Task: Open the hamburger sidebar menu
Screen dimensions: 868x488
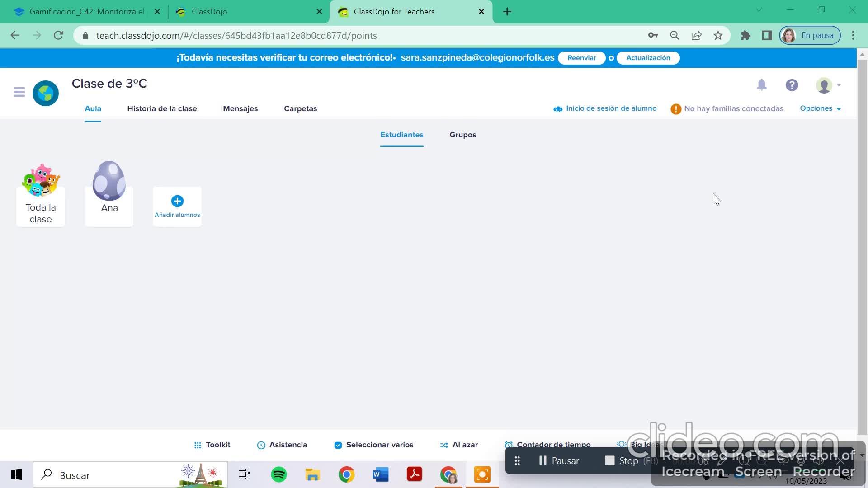Action: click(19, 92)
